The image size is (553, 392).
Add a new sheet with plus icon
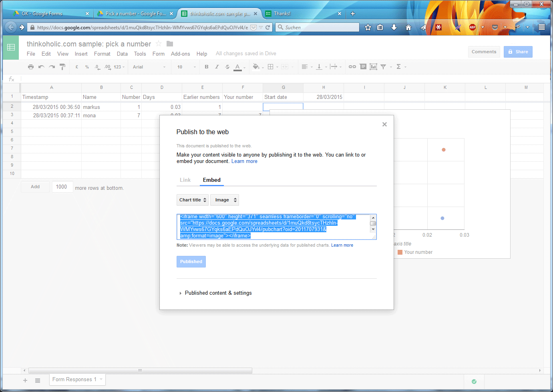(x=25, y=380)
